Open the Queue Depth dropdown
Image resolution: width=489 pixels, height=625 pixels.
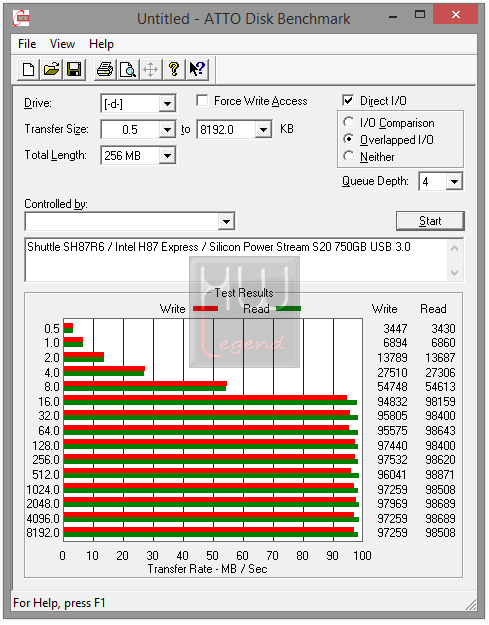pos(454,182)
